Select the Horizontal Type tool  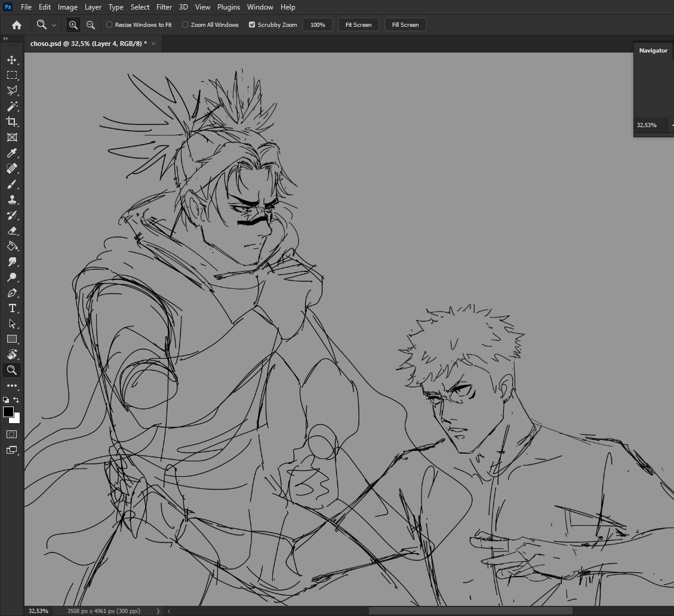(12, 308)
